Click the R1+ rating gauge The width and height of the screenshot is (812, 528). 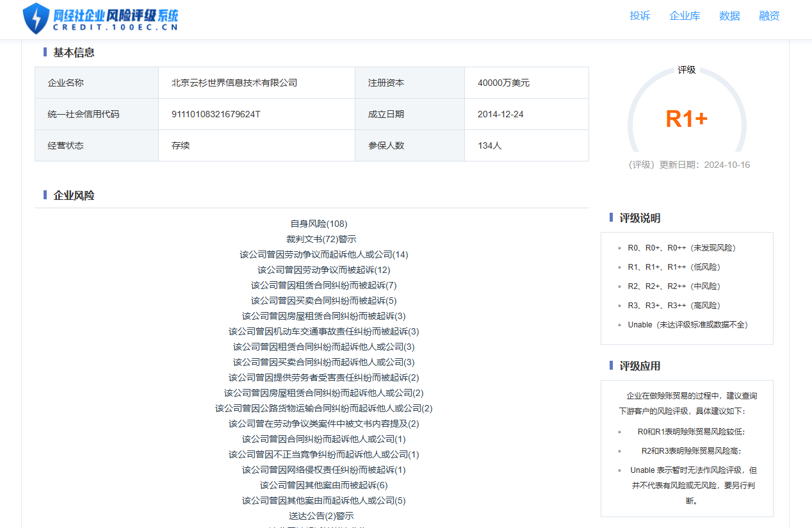686,119
